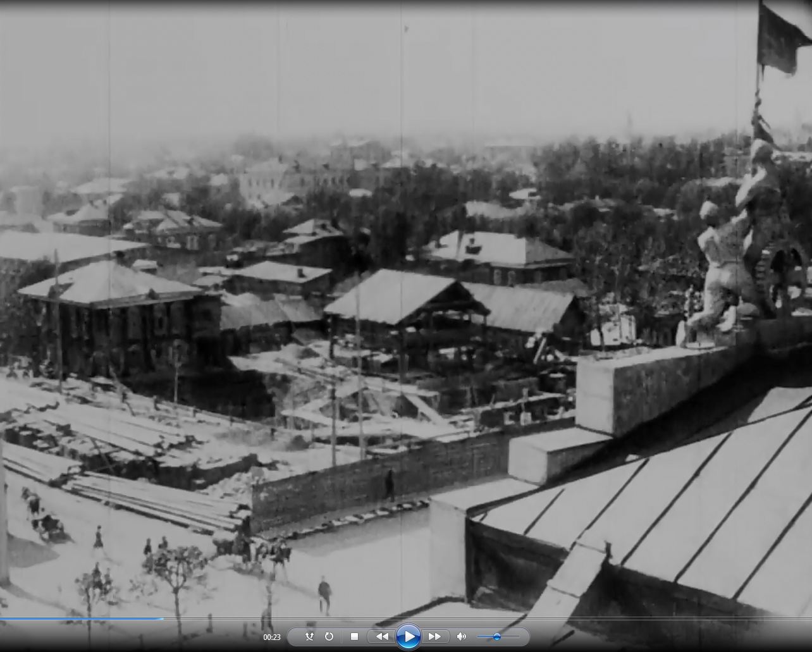Click the fast-forward/next button
Screen dimensions: 812x652
tap(435, 637)
